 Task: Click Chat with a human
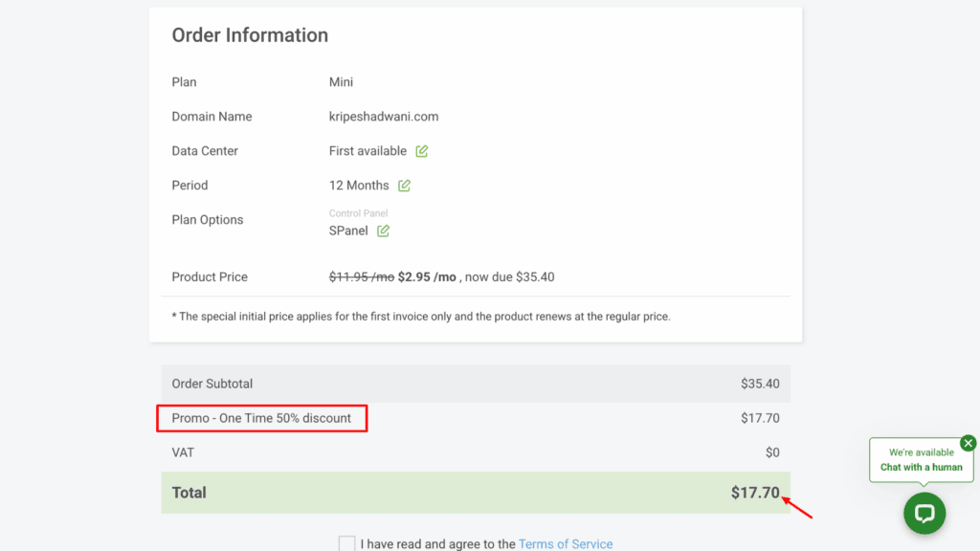click(920, 468)
